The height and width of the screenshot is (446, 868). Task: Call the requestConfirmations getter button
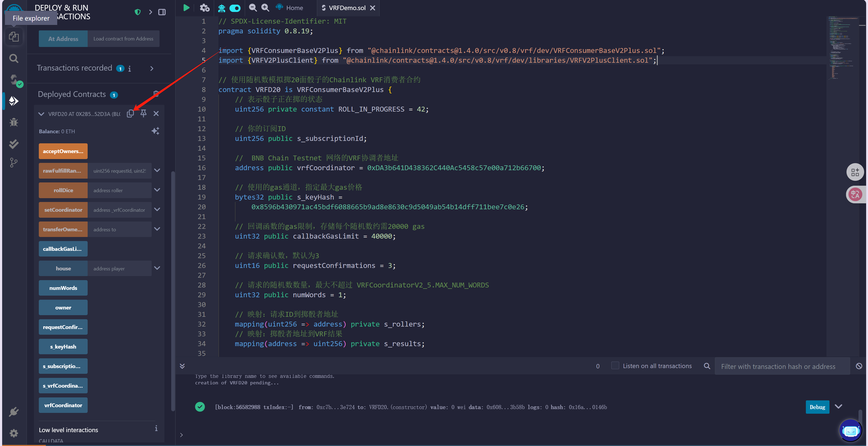[63, 327]
